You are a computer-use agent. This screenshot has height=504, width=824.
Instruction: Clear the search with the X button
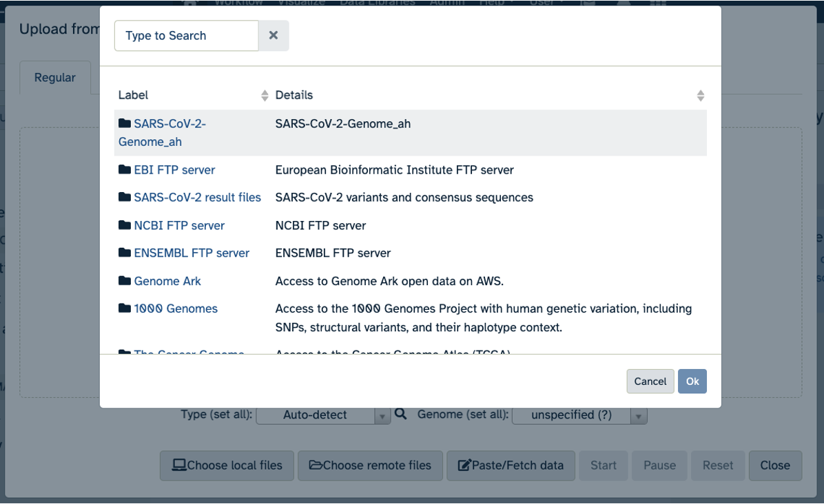click(274, 36)
